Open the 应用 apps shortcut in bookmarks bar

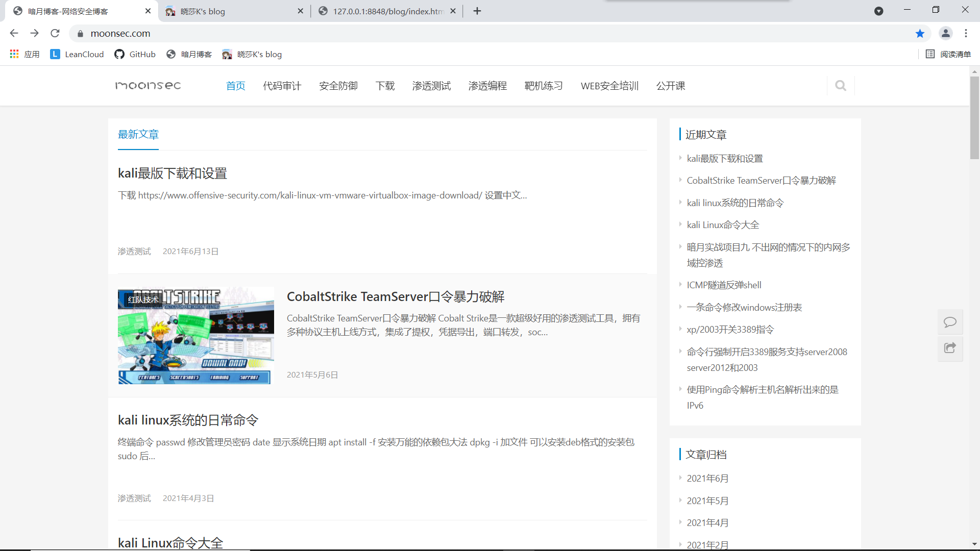[x=24, y=54]
